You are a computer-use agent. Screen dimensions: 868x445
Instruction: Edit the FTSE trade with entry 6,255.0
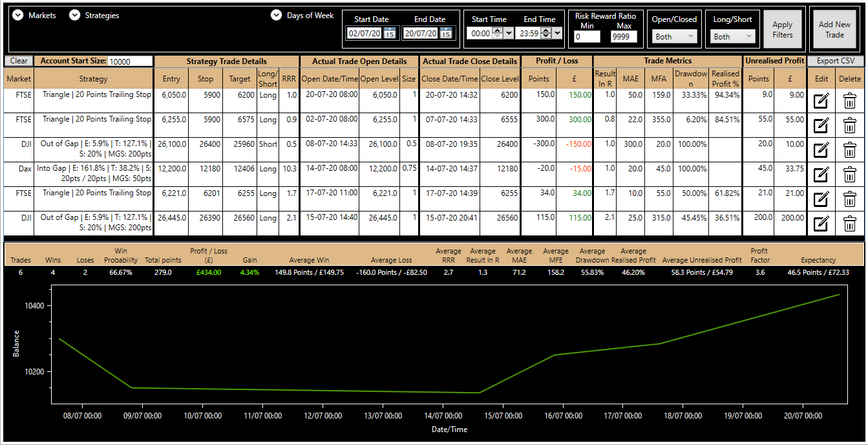(820, 125)
